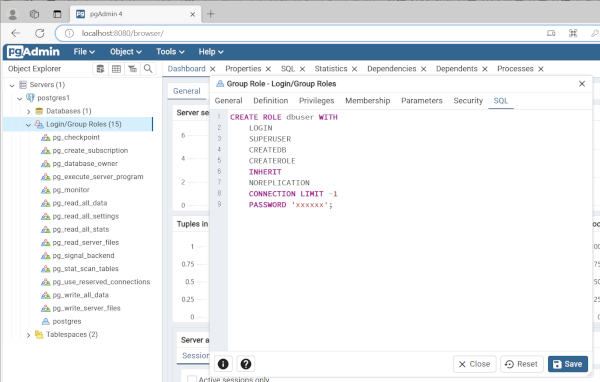
Task: Click the Search Objects magnifier icon
Action: coord(148,69)
